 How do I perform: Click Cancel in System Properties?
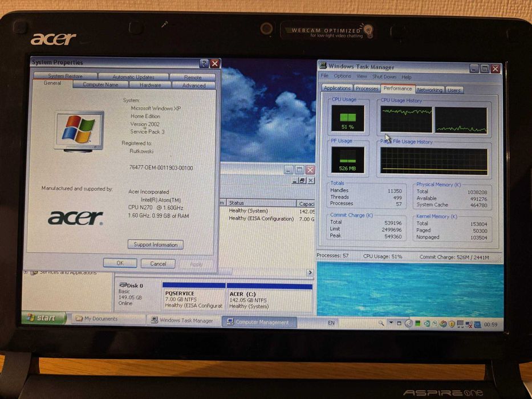[x=158, y=263]
